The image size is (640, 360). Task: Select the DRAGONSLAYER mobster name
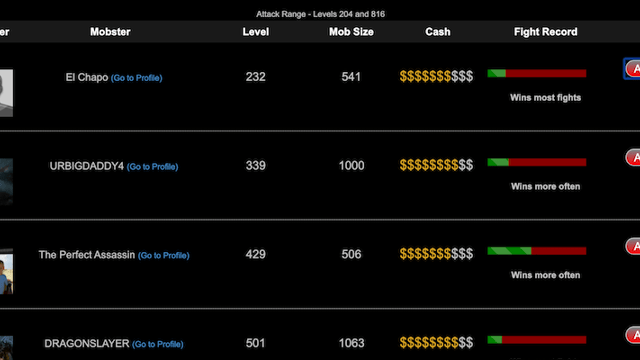point(87,344)
